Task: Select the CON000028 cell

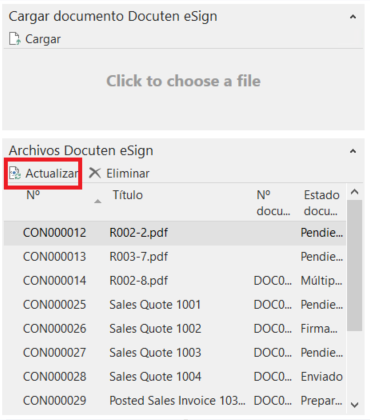Action: (x=54, y=377)
